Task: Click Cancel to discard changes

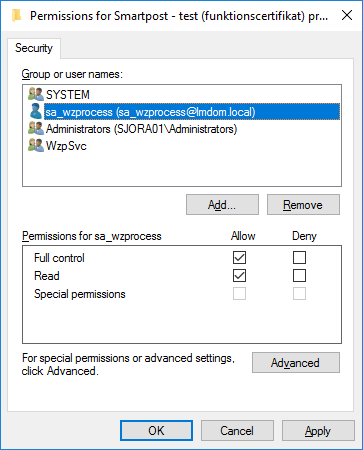Action: point(237,431)
